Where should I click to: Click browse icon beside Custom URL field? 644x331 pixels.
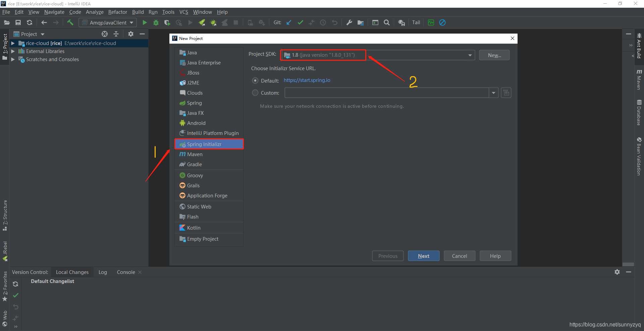click(506, 93)
